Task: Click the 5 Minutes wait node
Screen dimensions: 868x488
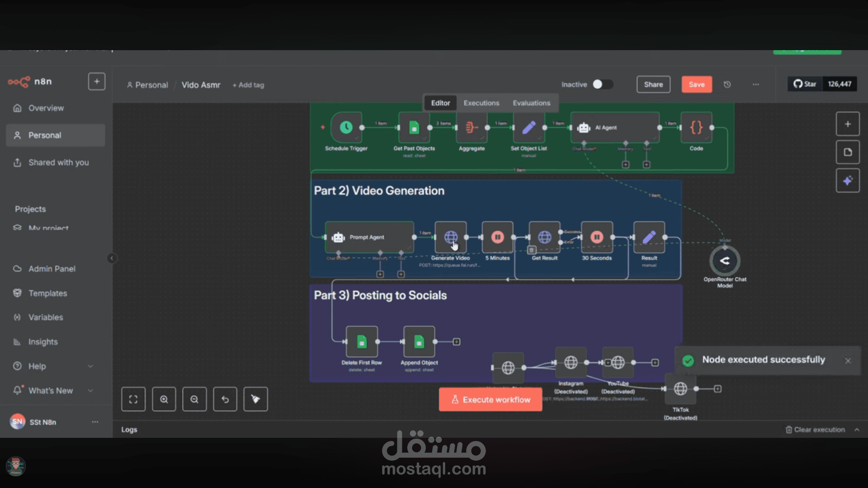Action: (497, 237)
